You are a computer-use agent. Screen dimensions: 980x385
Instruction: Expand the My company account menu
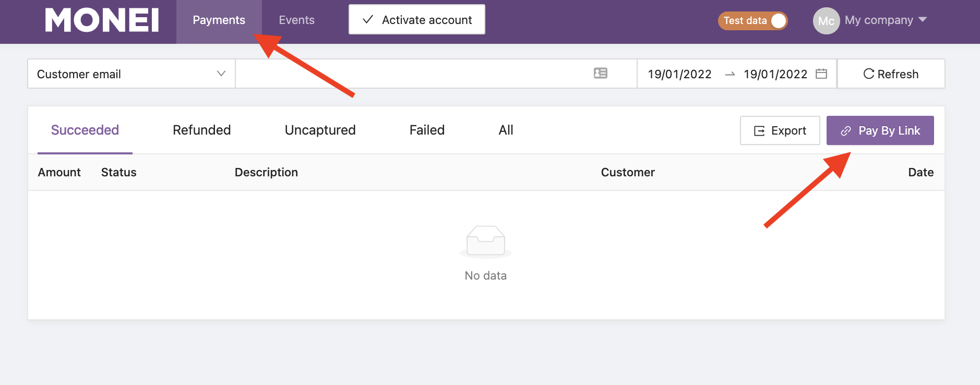tap(886, 20)
